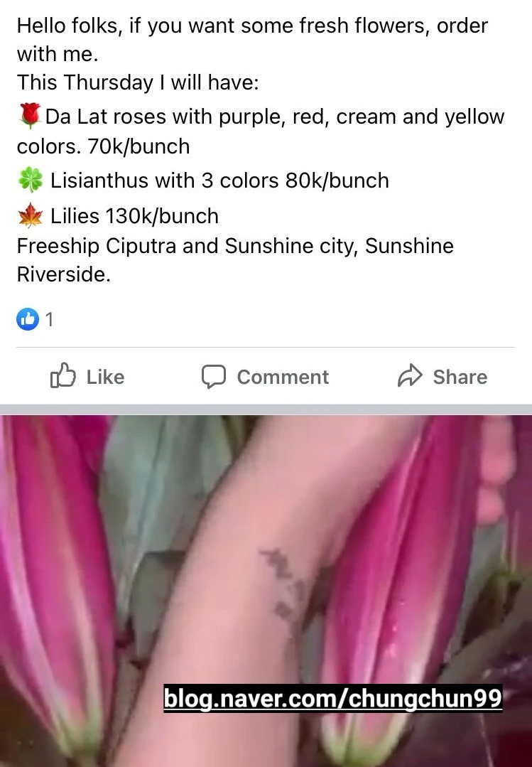Image resolution: width=532 pixels, height=767 pixels.
Task: Select the Lilies 130k/bunch text
Action: coord(134,215)
